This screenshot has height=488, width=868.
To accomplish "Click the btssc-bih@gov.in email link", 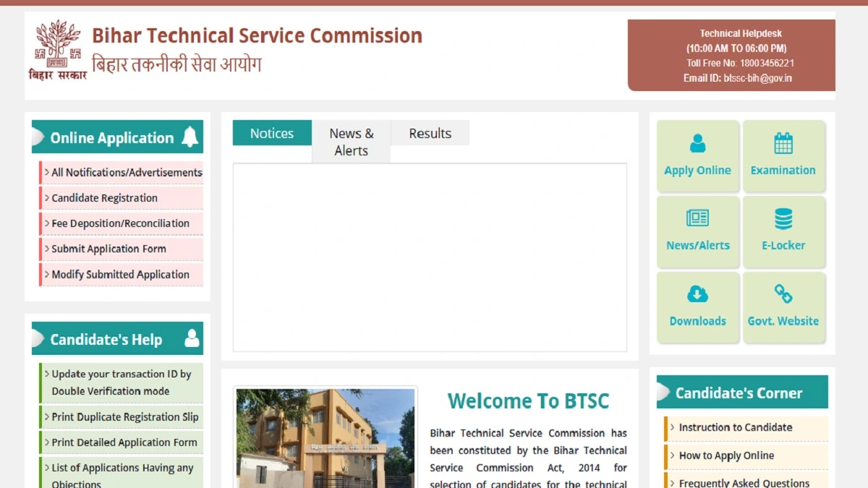I will 759,78.
